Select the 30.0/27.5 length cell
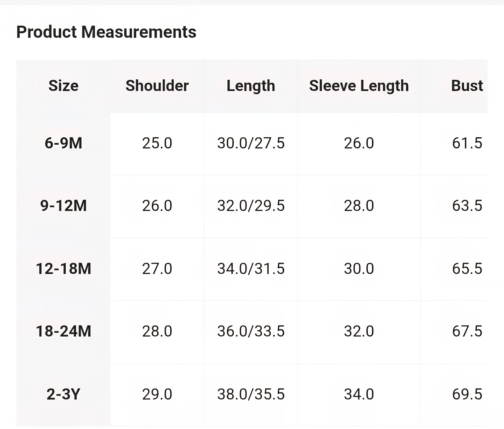 point(251,143)
